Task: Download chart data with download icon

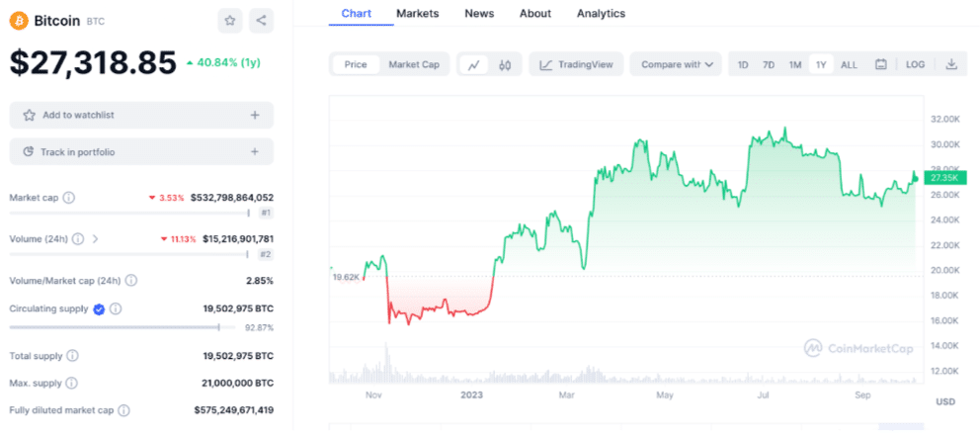Action: [x=951, y=64]
